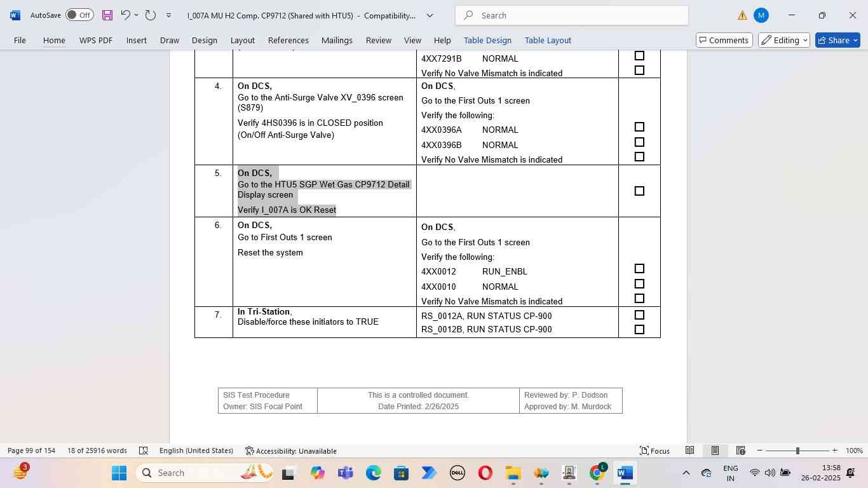Click Accessibility: Unavailable status
Viewport: 868px width, 488px height.
291,451
